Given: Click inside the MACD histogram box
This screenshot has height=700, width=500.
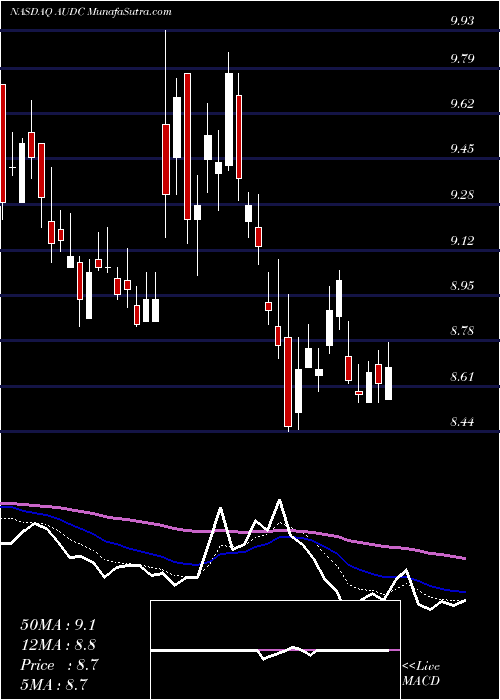Looking at the screenshot, I should [275, 650].
